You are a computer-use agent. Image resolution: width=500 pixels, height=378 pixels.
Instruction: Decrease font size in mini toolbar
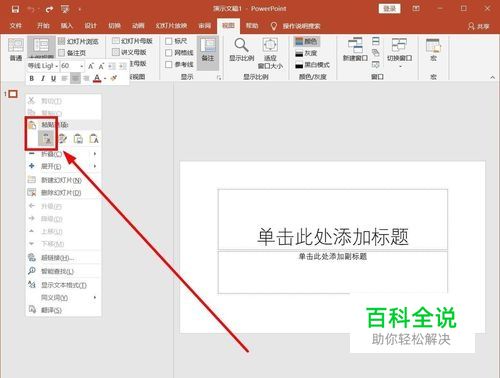coord(101,66)
